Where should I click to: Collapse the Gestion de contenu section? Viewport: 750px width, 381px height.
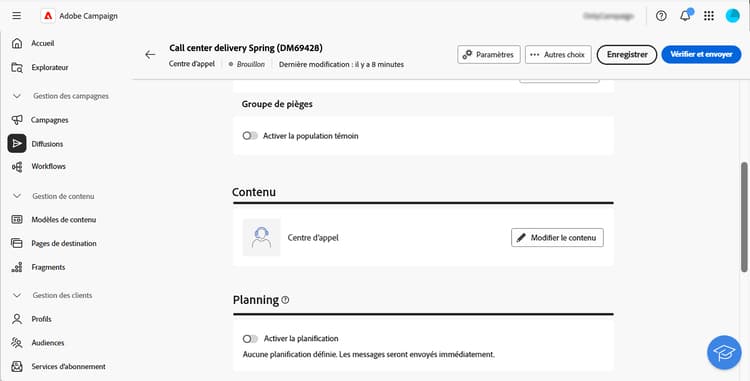(x=17, y=196)
